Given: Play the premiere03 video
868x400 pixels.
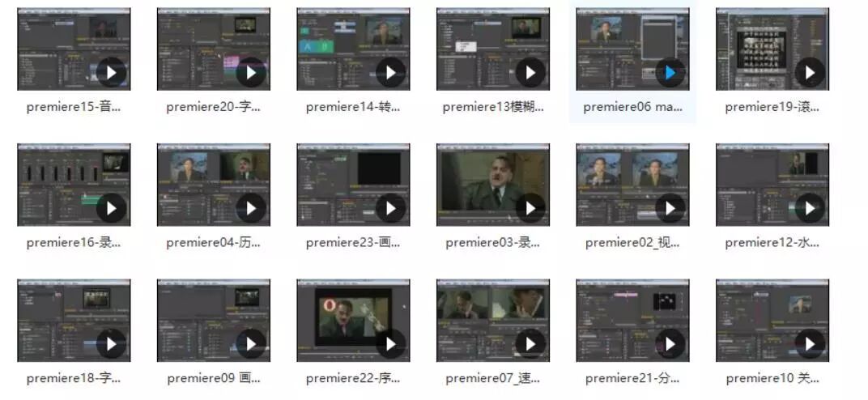Looking at the screenshot, I should click(x=530, y=208).
